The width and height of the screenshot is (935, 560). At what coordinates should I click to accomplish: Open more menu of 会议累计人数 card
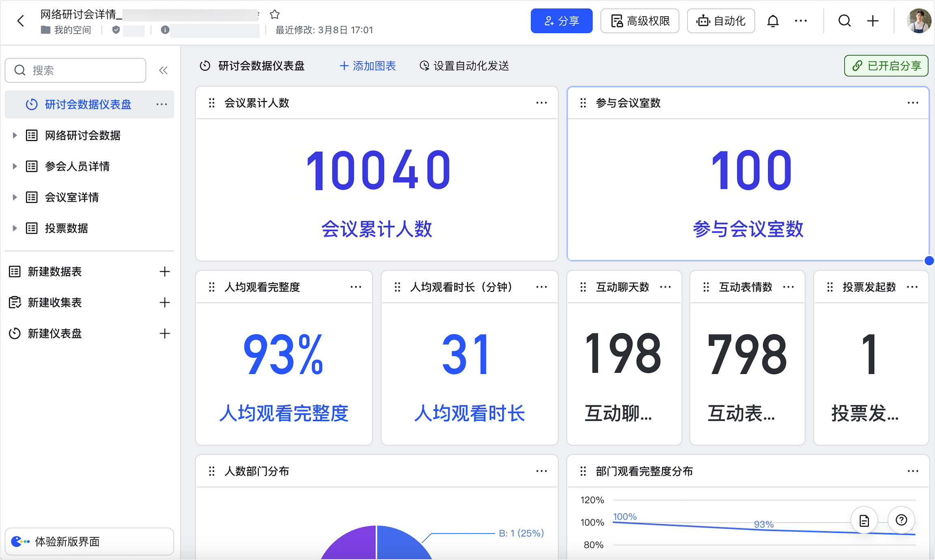coord(541,103)
